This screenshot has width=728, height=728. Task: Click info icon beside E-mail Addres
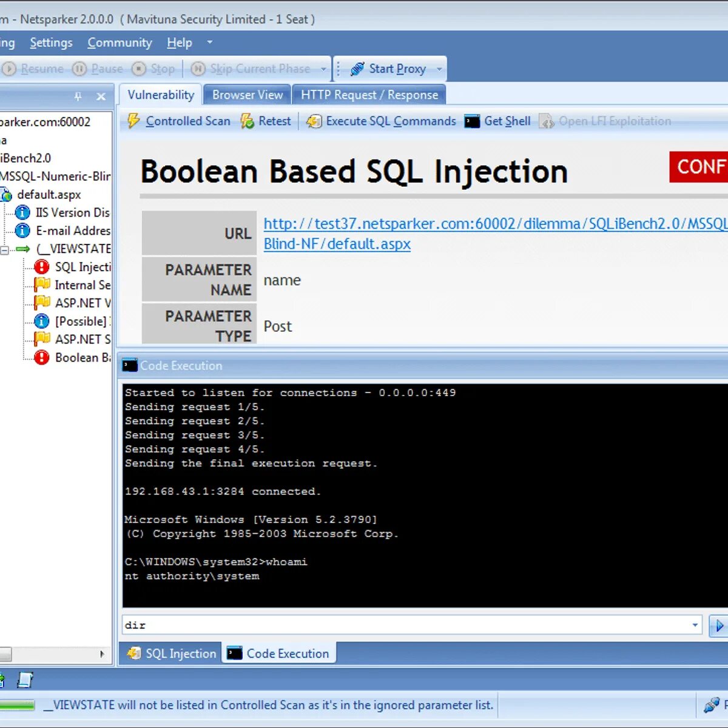(22, 231)
